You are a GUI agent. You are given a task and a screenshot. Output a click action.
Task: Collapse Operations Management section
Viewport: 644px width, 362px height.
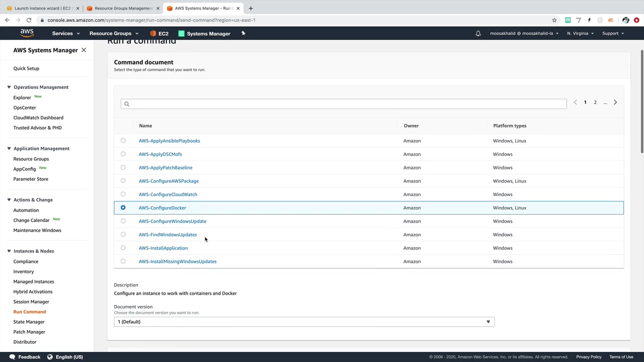9,87
